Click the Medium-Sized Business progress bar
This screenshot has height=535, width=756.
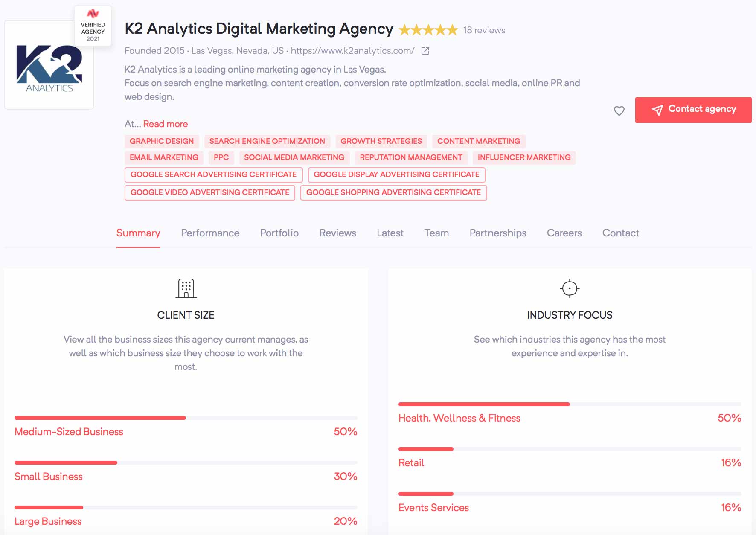coord(186,418)
